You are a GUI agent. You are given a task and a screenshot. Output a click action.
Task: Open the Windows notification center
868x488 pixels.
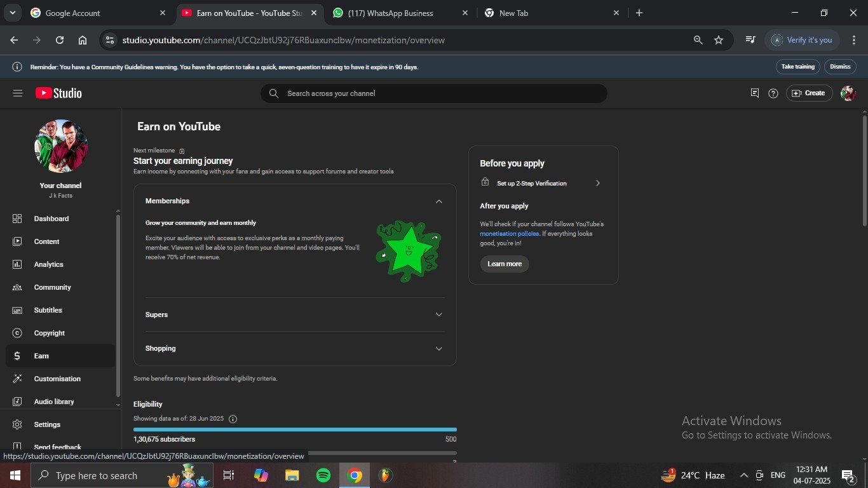(848, 475)
